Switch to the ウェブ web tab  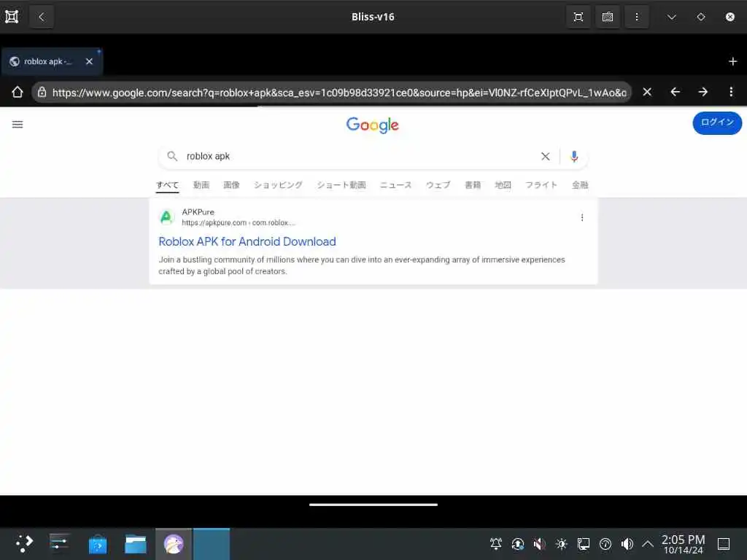coord(438,184)
